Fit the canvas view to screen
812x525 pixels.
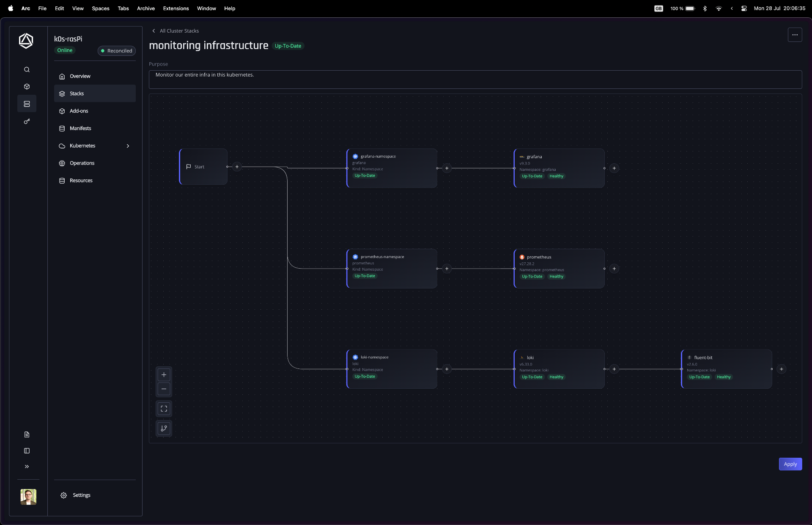(164, 409)
